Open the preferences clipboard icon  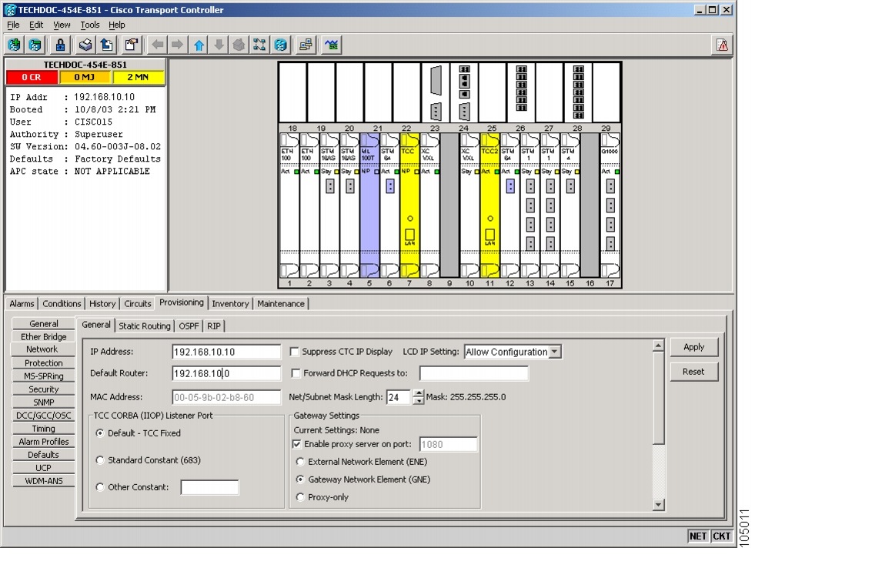point(131,45)
